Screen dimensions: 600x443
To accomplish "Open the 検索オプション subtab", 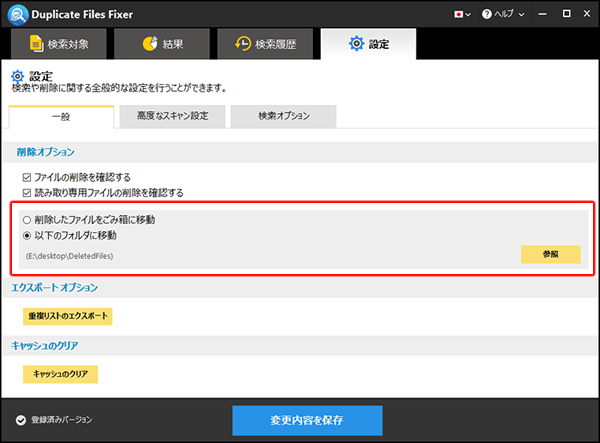I will (284, 116).
